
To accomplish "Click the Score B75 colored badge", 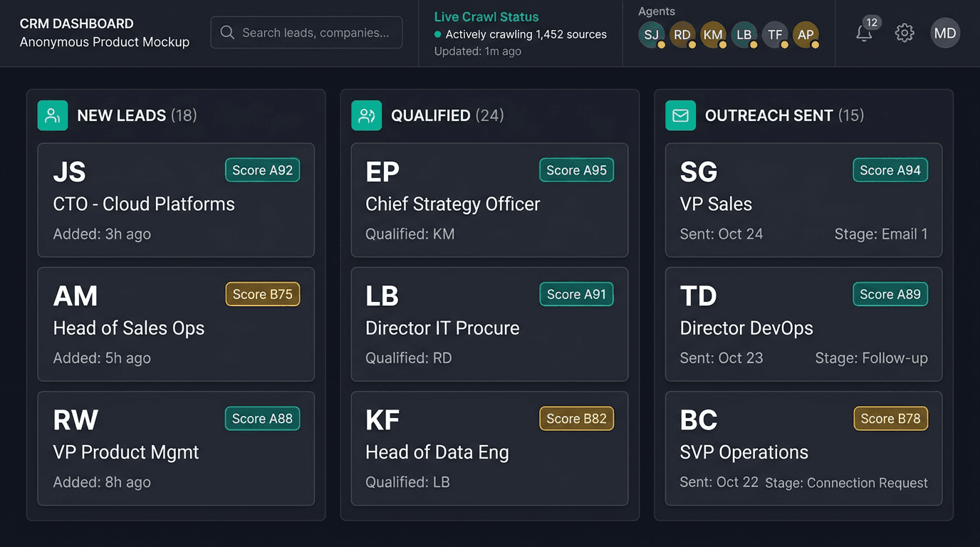I will 262,293.
